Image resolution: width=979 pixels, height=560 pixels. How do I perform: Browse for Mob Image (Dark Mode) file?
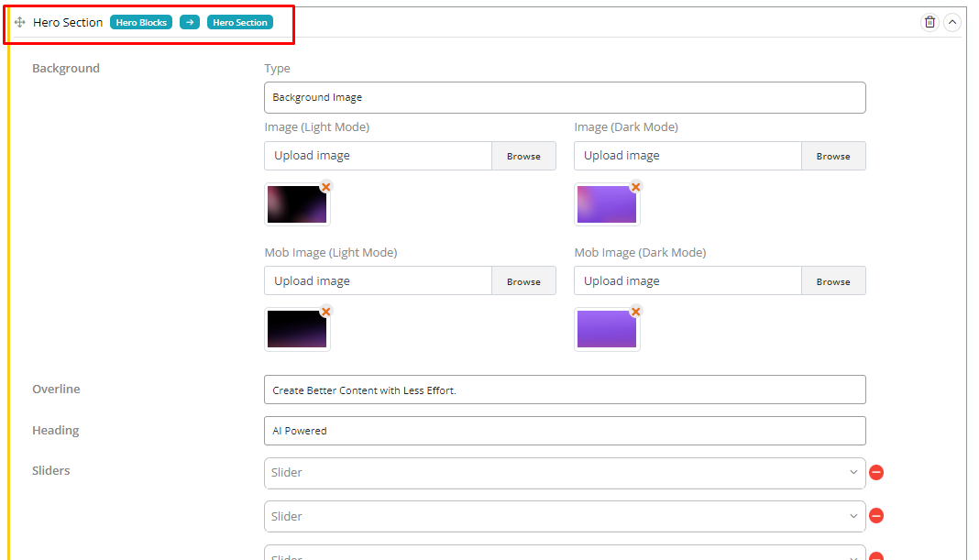click(833, 281)
